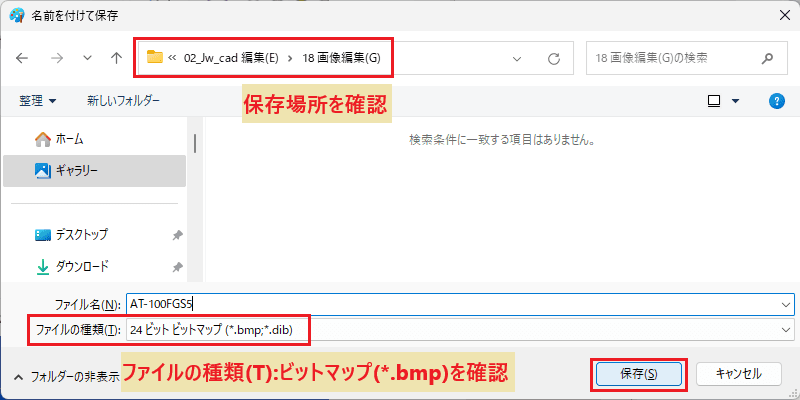The width and height of the screenshot is (800, 400).
Task: Expand the ファイル名 history dropdown arrow
Action: (785, 304)
